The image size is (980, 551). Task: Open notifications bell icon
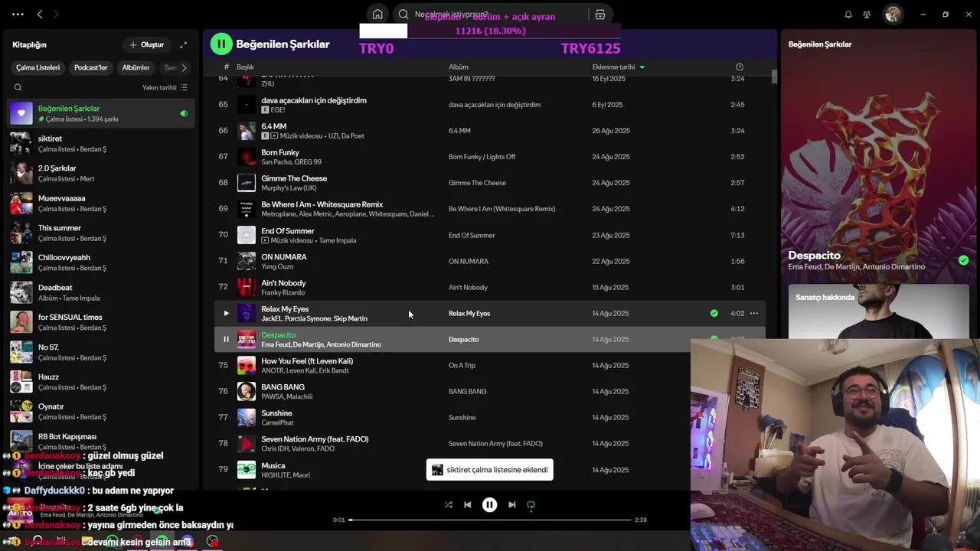tap(848, 15)
